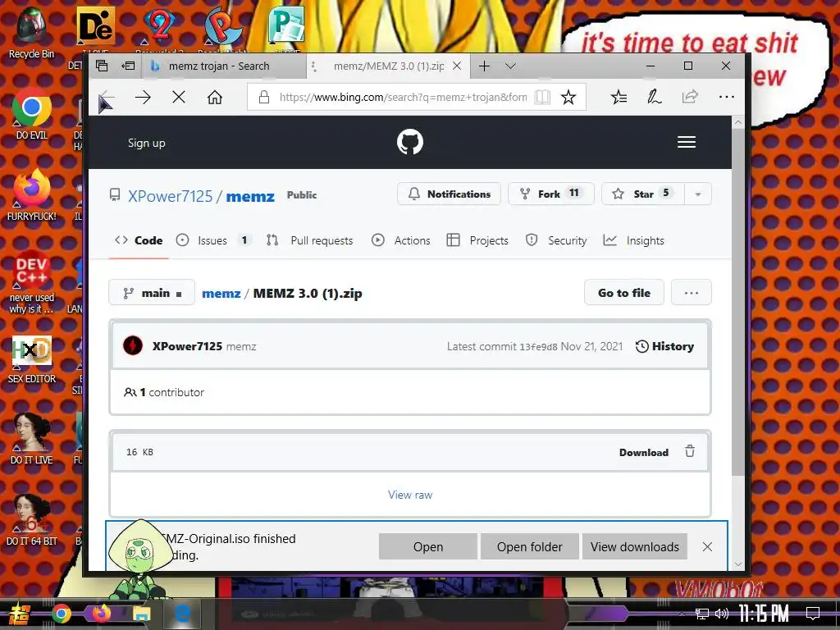Click the share page icon
Screen dimensions: 840x630
click(690, 97)
